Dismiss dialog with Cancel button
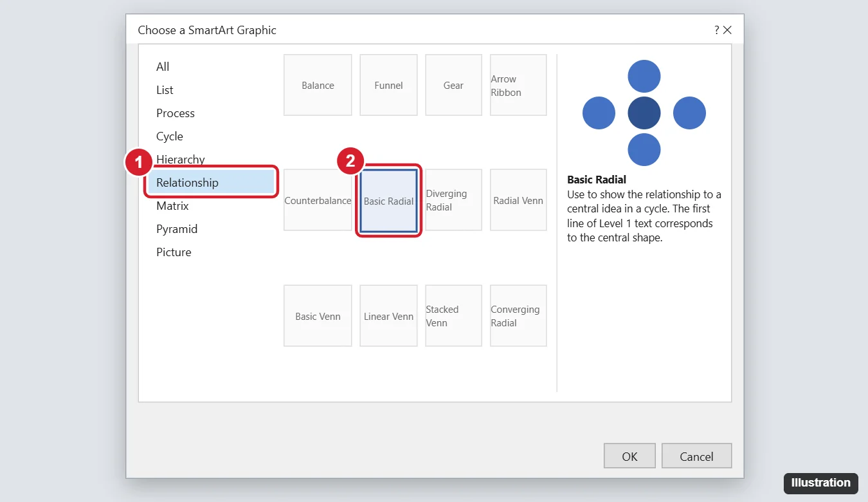 (696, 456)
